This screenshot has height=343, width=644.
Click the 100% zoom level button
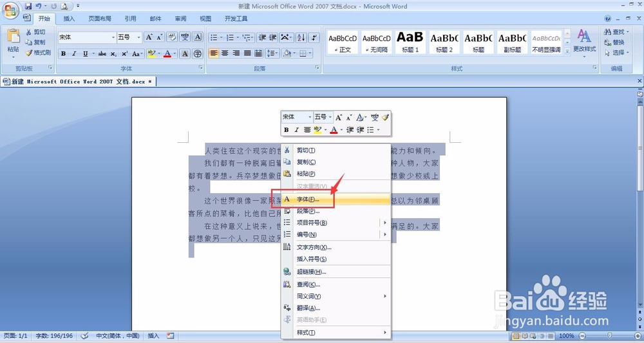[566, 336]
